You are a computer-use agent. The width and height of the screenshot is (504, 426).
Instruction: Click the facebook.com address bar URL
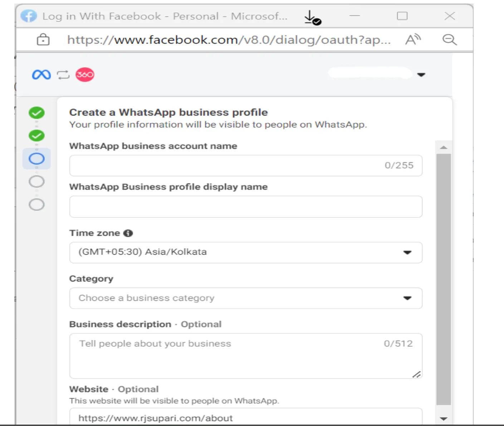pyautogui.click(x=229, y=40)
